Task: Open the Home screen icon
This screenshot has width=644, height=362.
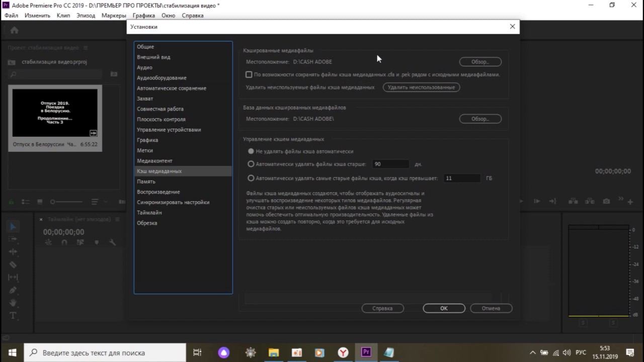Action: (x=14, y=30)
